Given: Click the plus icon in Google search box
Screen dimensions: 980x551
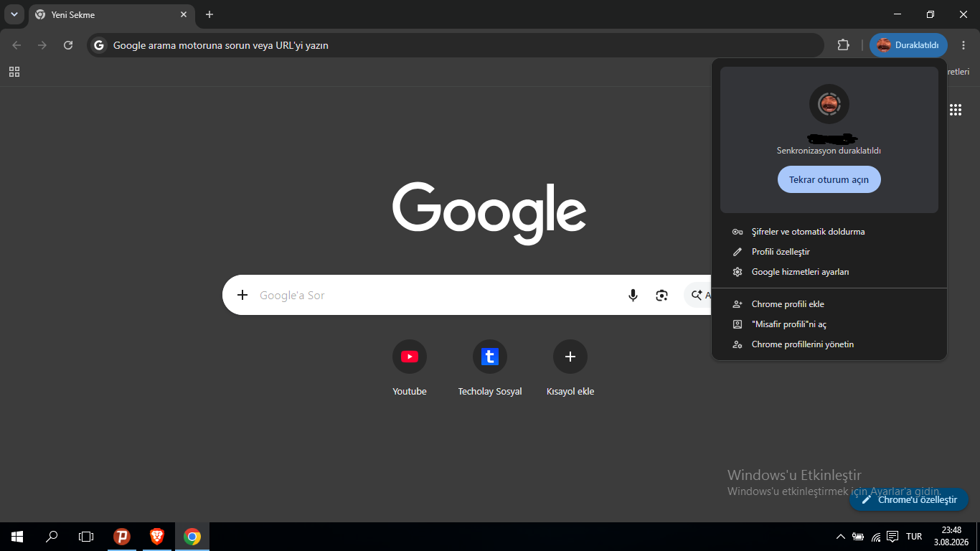Looking at the screenshot, I should pyautogui.click(x=242, y=295).
